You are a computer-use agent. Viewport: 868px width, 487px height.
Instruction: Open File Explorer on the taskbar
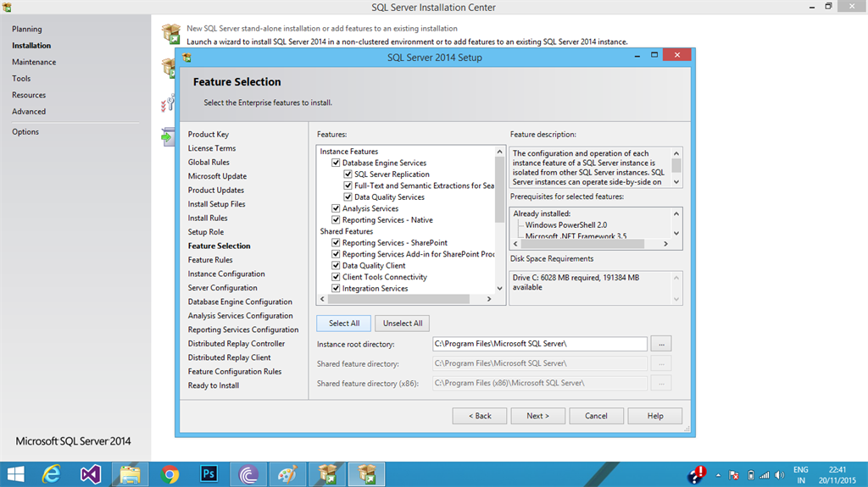coord(130,474)
